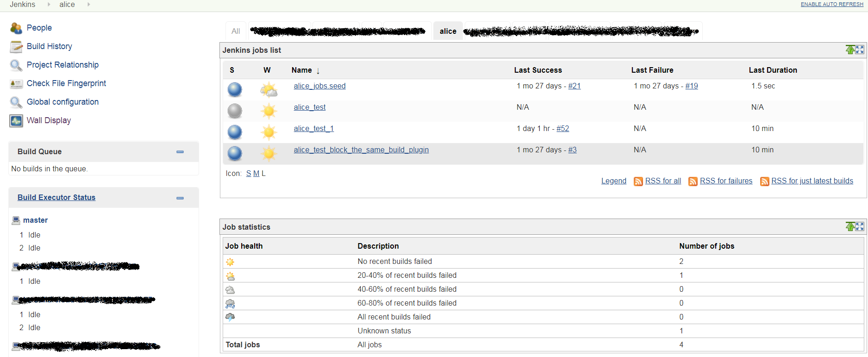The width and height of the screenshot is (868, 357).
Task: Click the Global configuration magnifier icon
Action: (16, 102)
